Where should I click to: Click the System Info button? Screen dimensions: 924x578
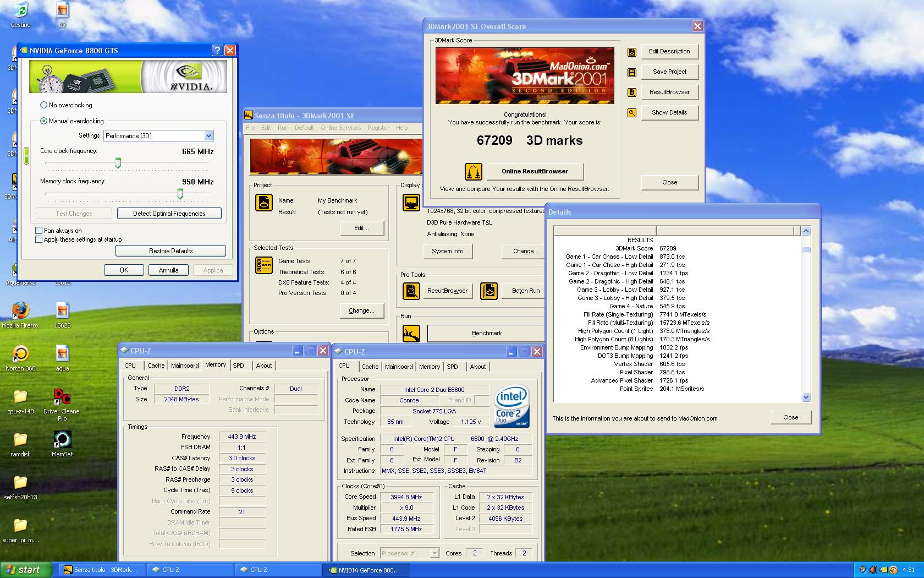(x=448, y=251)
